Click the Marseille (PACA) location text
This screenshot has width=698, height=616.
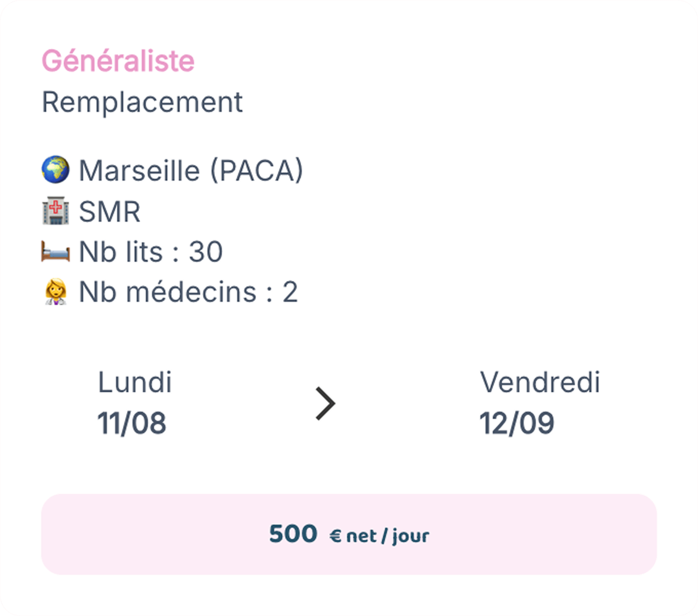(x=191, y=170)
